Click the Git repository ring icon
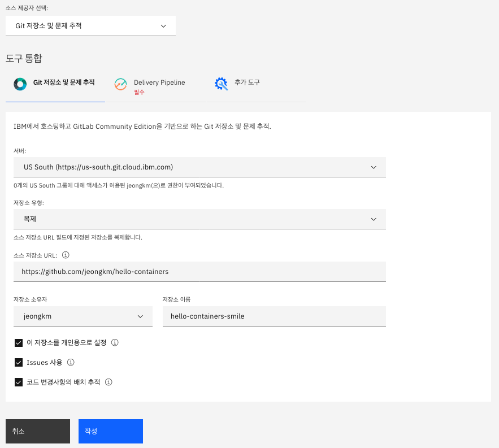499x448 pixels. 20,84
